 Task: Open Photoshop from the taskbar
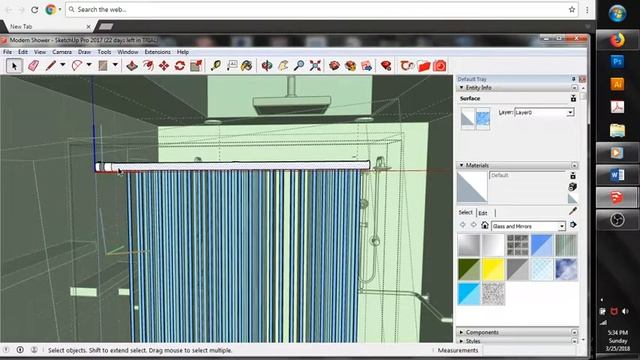(x=618, y=62)
